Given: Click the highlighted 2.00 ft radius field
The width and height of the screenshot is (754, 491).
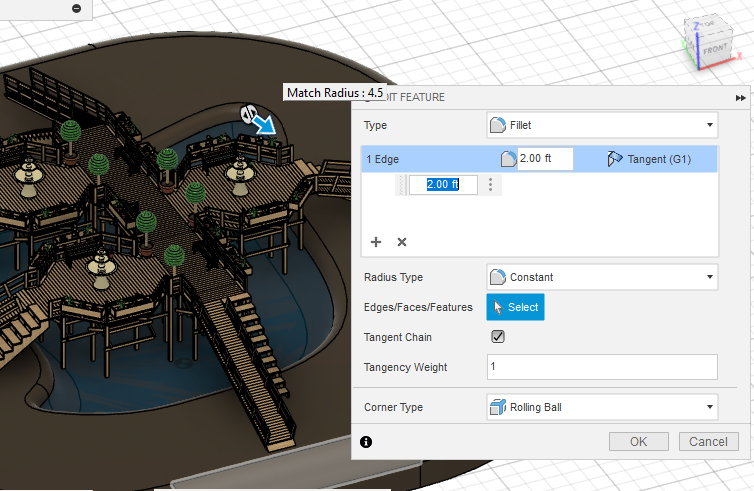Looking at the screenshot, I should [443, 185].
